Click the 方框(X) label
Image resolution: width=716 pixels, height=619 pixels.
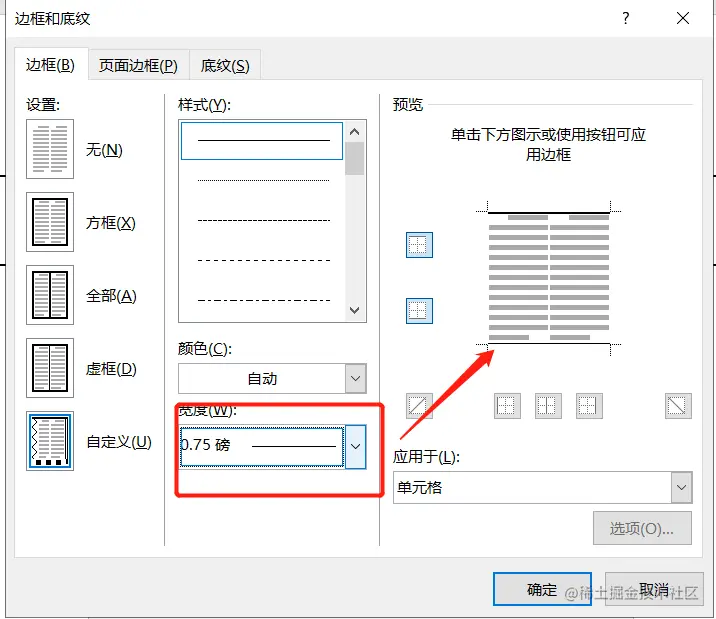pos(111,223)
